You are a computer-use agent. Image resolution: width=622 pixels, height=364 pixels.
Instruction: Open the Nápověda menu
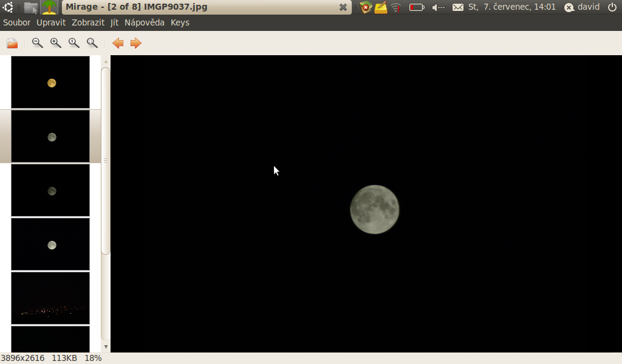[x=145, y=22]
